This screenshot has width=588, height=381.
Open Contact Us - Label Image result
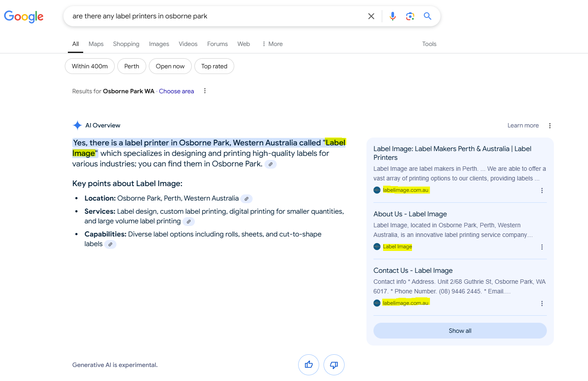[413, 271]
